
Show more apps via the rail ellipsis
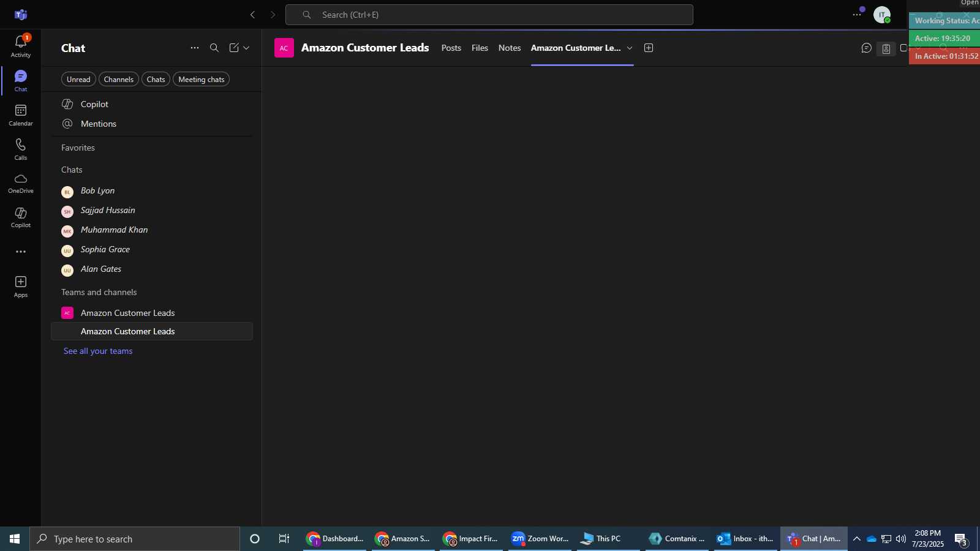pos(21,252)
